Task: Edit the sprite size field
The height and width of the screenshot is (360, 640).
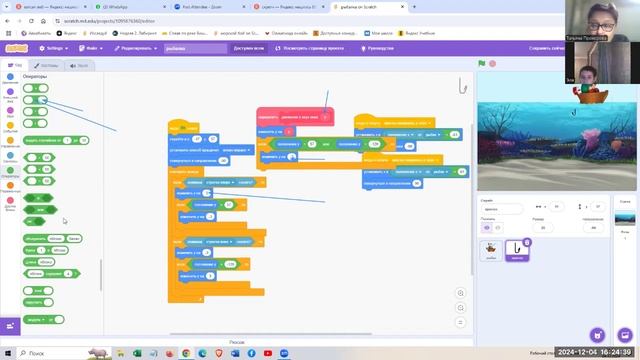Action: click(x=543, y=228)
